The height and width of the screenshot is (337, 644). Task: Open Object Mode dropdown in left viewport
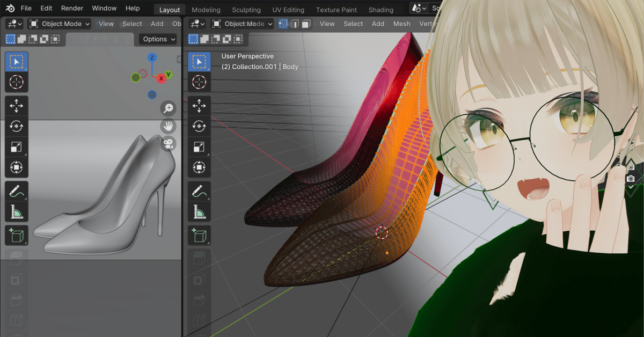(x=59, y=24)
